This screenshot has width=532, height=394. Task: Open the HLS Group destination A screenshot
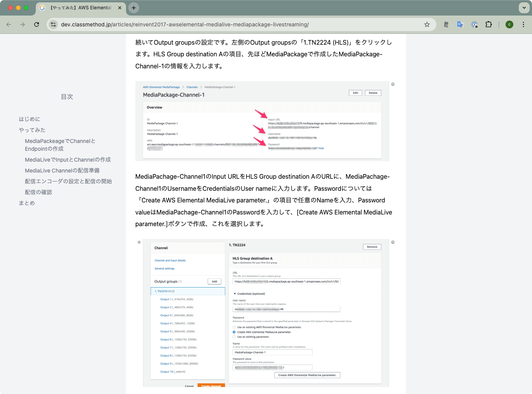266,313
